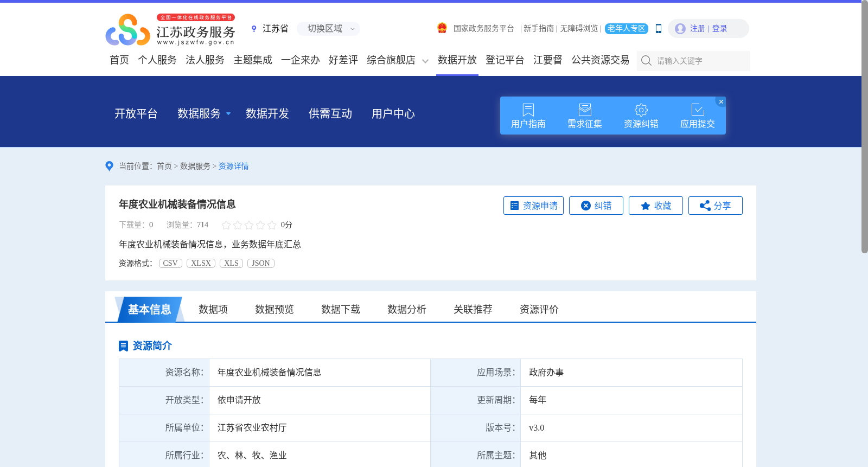This screenshot has width=868, height=467.
Task: Switch to the 资源评价 tab
Action: (539, 309)
